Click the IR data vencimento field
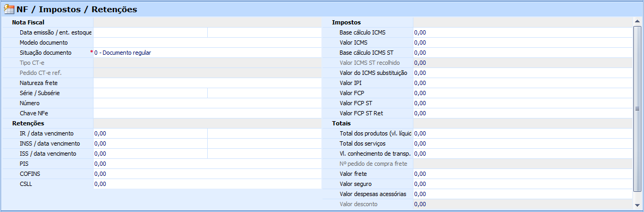Screen dimensions: 644x212 click(265, 133)
